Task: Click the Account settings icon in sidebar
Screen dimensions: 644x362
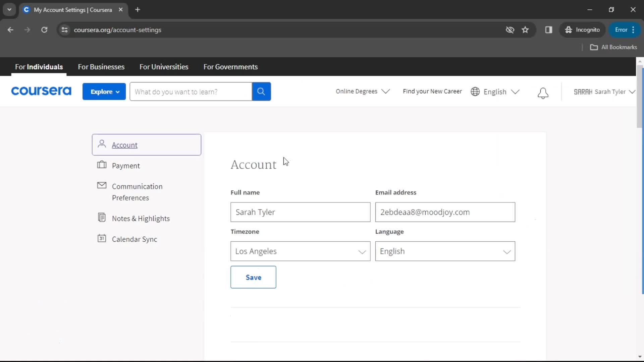Action: tap(102, 144)
